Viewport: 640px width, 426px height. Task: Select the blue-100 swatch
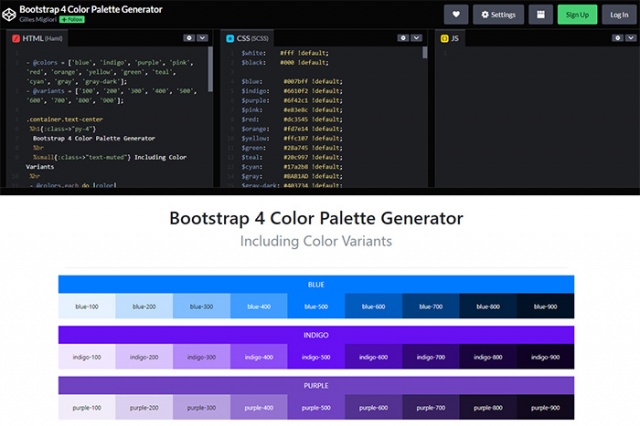tap(87, 306)
